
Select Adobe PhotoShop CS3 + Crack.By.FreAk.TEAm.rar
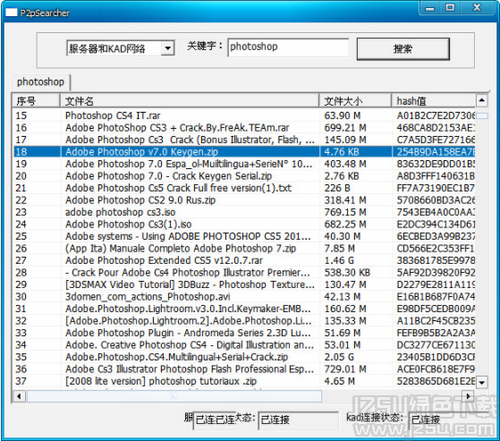coord(244,128)
